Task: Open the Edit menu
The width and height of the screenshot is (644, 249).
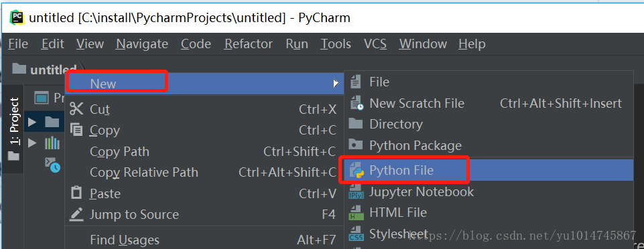Action: (52, 44)
